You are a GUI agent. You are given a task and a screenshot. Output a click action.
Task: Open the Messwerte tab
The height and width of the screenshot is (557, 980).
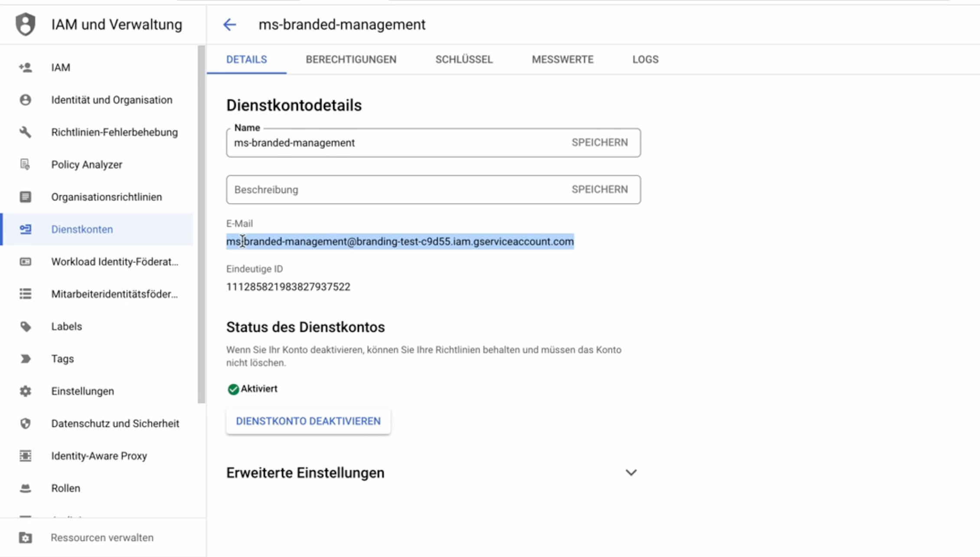(562, 59)
